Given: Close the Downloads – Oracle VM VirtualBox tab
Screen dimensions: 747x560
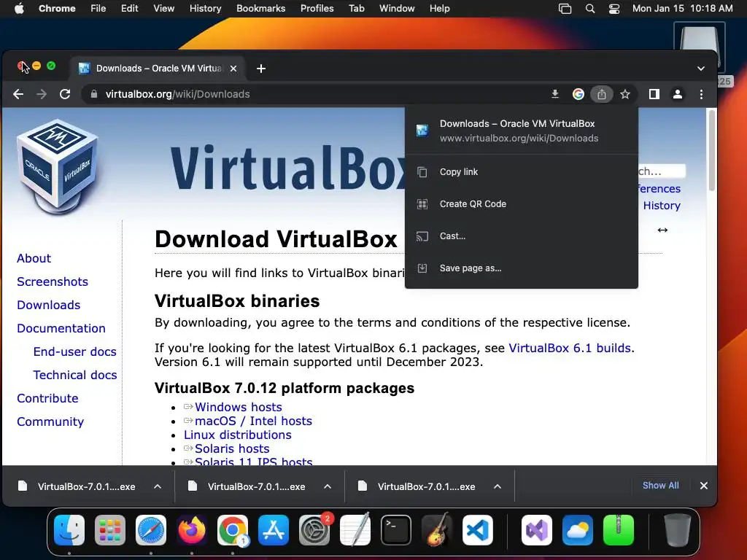Looking at the screenshot, I should pyautogui.click(x=233, y=69).
